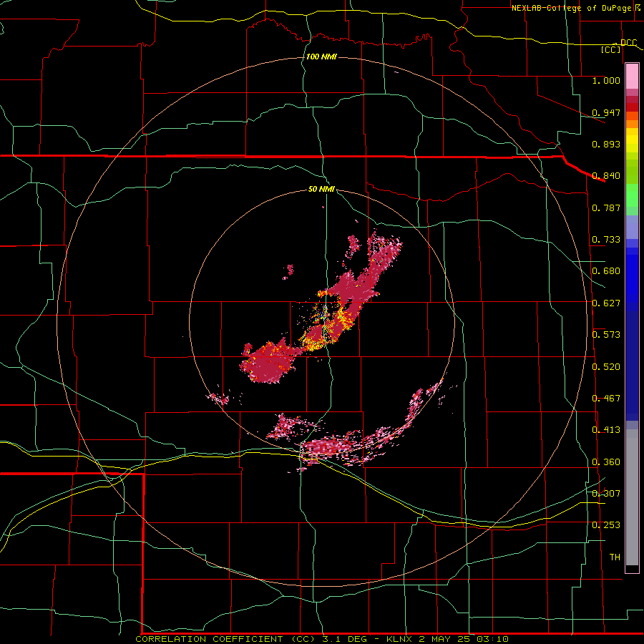Select the 0.893 scale value
This screenshot has width=644, height=644.
[x=606, y=144]
